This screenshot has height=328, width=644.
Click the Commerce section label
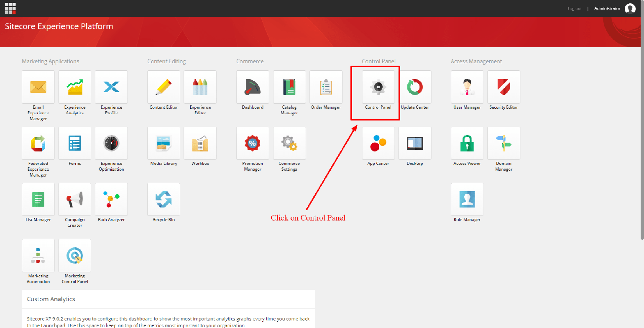coord(250,61)
